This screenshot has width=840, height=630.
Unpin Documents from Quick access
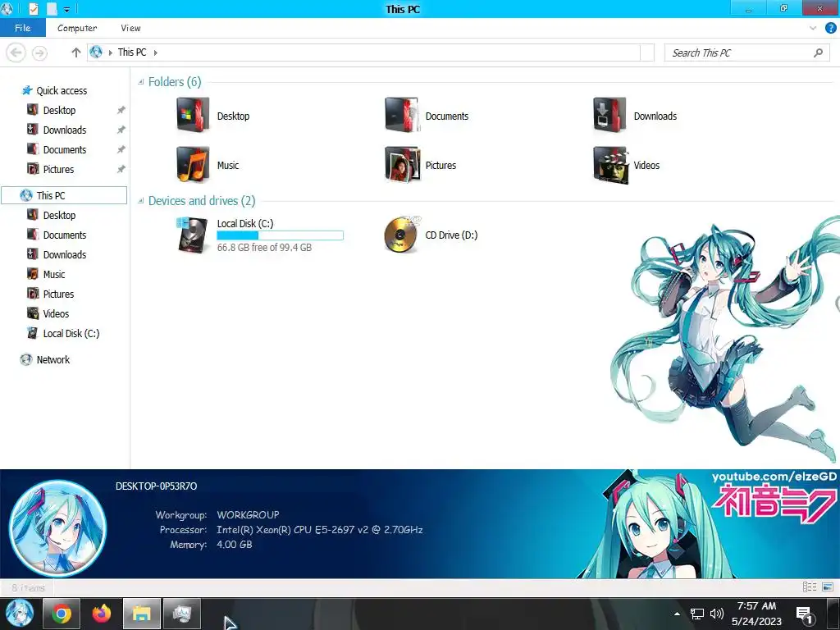point(121,150)
